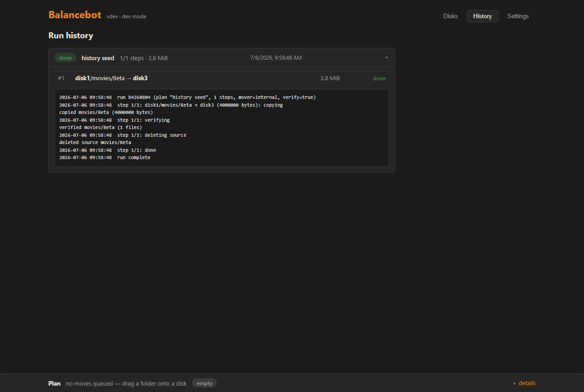Open the Disks tab

coord(450,16)
